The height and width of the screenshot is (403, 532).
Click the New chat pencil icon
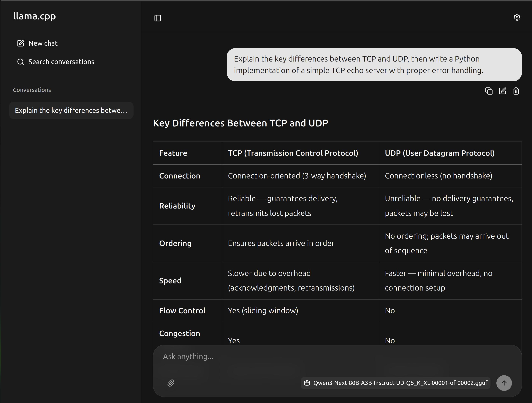pos(21,43)
